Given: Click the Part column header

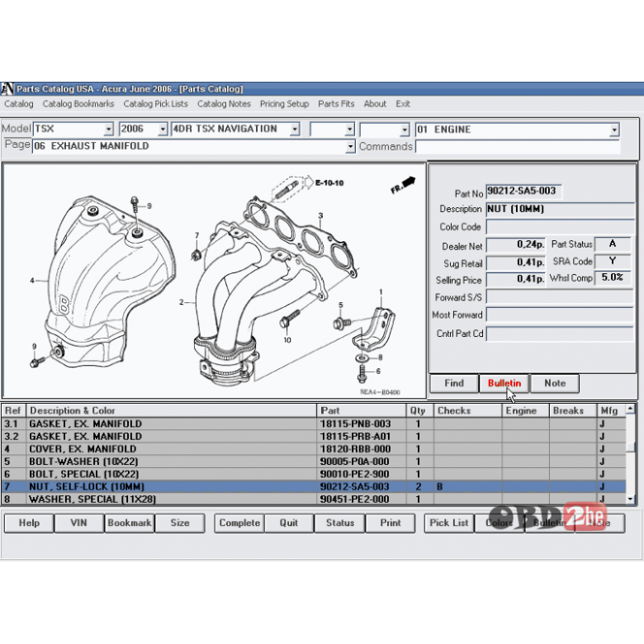Looking at the screenshot, I should (361, 410).
